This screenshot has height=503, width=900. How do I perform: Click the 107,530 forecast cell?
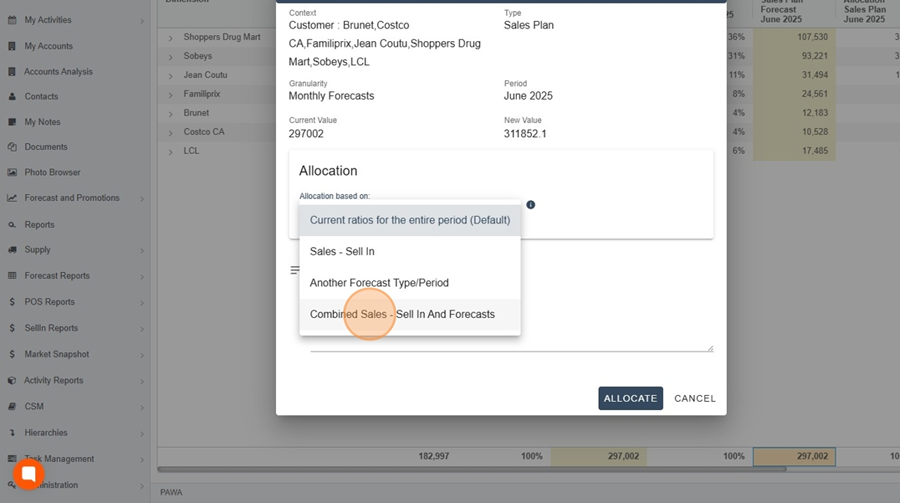[794, 37]
